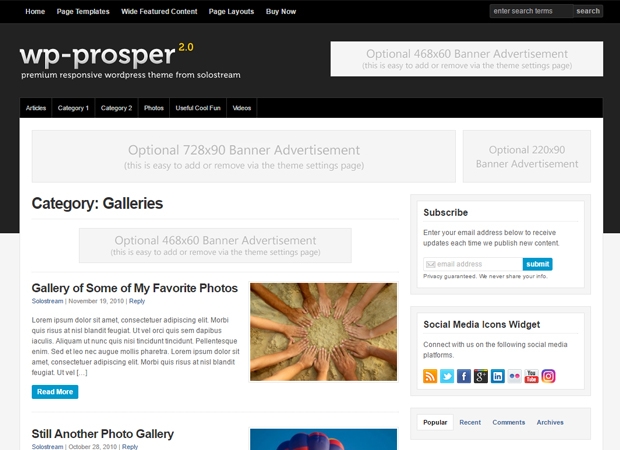Click the search button

click(588, 11)
